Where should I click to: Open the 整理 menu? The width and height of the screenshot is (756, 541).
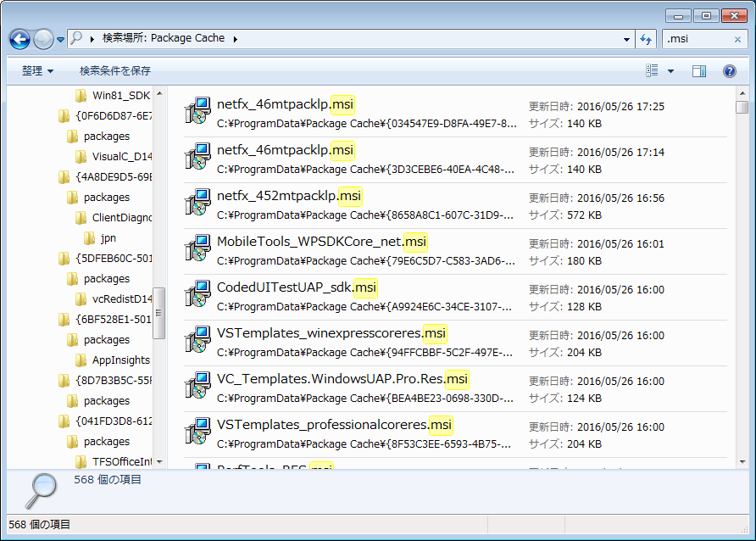(x=37, y=71)
